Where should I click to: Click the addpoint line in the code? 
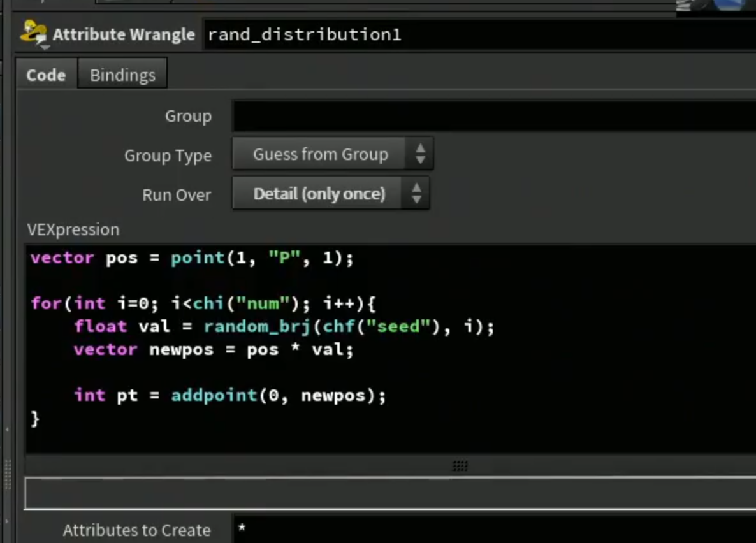(x=230, y=395)
